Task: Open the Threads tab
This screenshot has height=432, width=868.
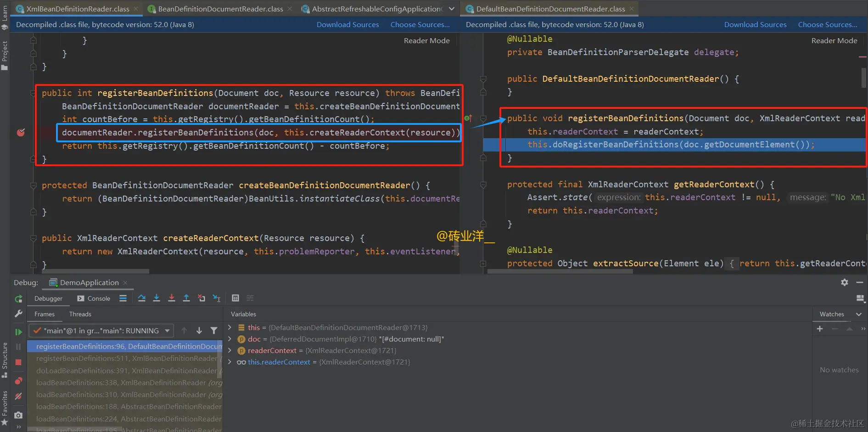Action: tap(80, 314)
